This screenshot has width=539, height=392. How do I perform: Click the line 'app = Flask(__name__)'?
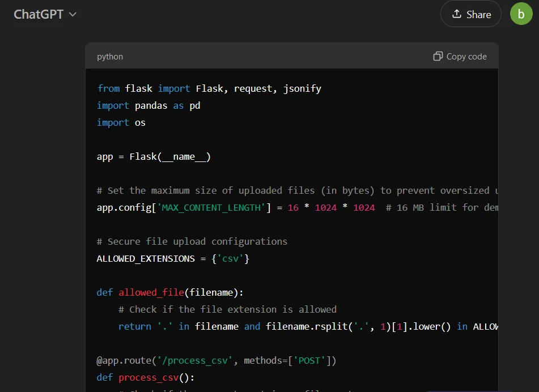tap(154, 157)
